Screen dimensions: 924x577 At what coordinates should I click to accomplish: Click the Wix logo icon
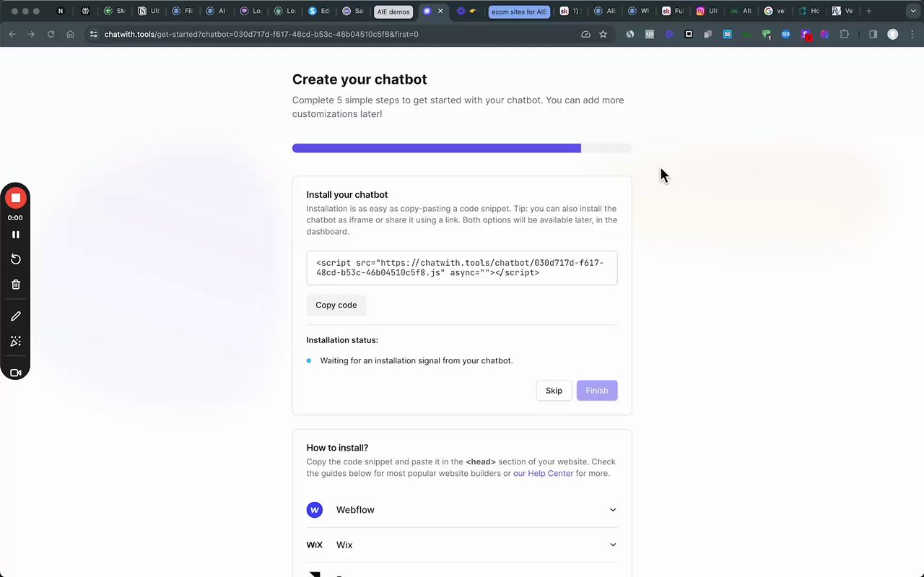point(315,545)
